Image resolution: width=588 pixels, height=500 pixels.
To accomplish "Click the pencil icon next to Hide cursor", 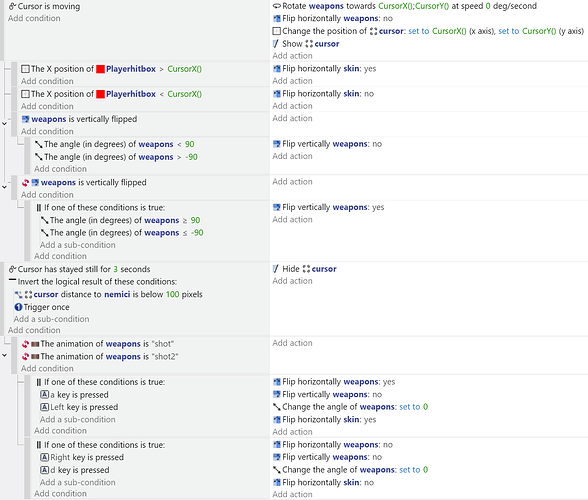I will (x=276, y=269).
